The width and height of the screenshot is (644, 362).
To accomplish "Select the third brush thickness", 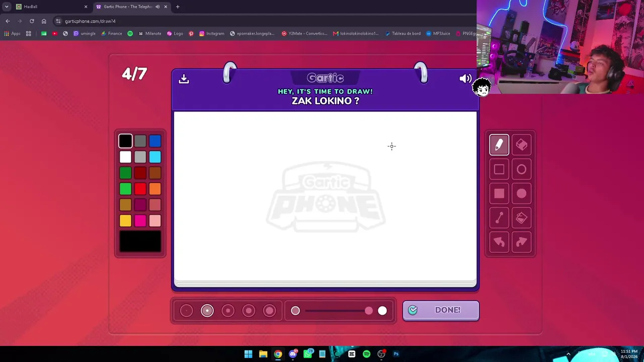I will coord(228,311).
